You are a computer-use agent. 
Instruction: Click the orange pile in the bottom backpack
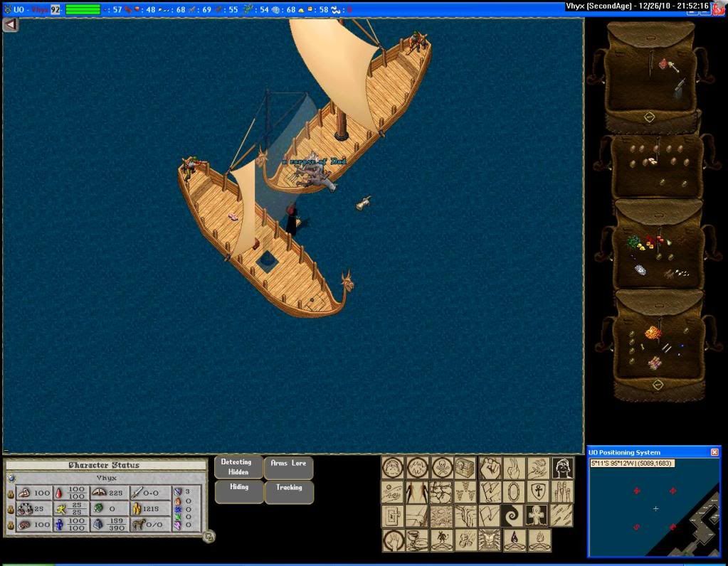(653, 333)
